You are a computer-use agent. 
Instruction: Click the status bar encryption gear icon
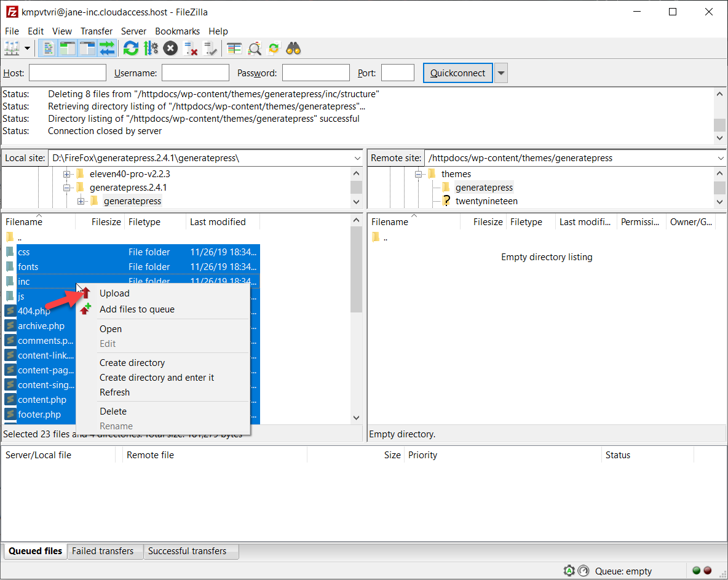point(569,571)
